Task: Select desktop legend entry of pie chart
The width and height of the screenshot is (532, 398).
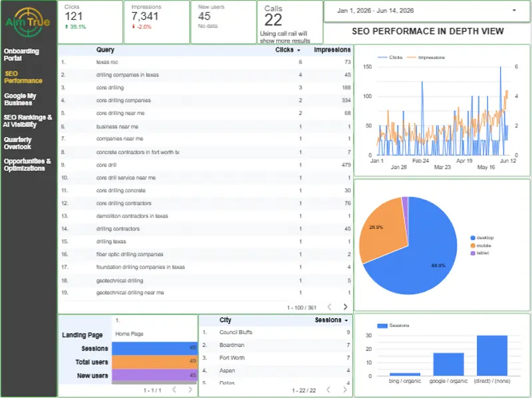Action: pos(482,238)
